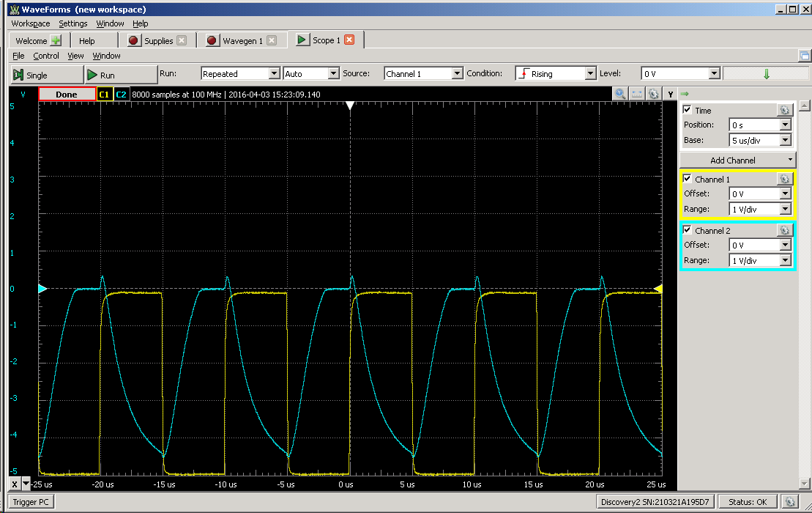Image resolution: width=812 pixels, height=513 pixels.
Task: Click the C1 channel indicator badge
Action: click(x=104, y=95)
